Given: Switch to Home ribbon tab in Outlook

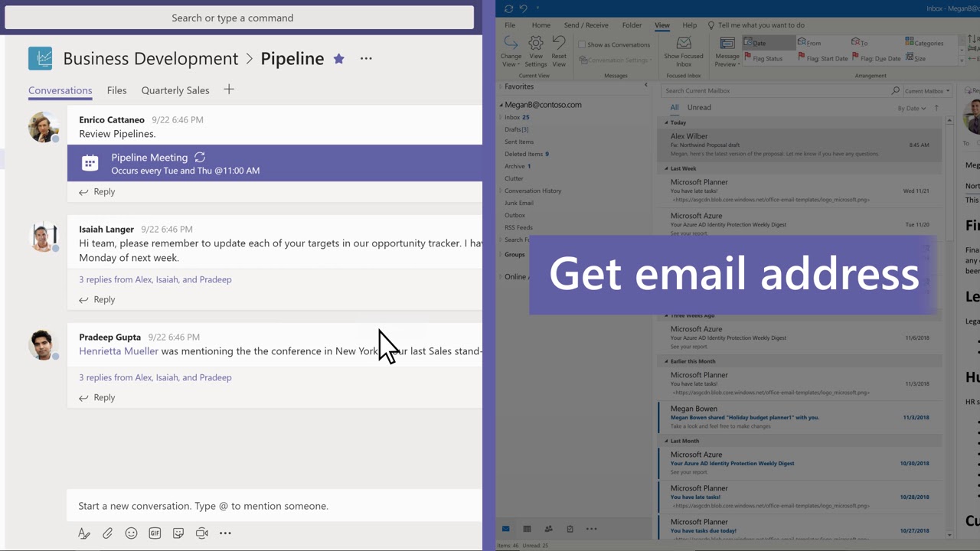Looking at the screenshot, I should (x=541, y=25).
